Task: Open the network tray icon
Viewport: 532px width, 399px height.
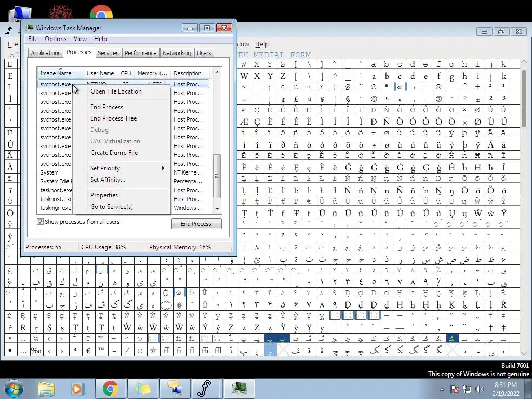Action: (467, 389)
